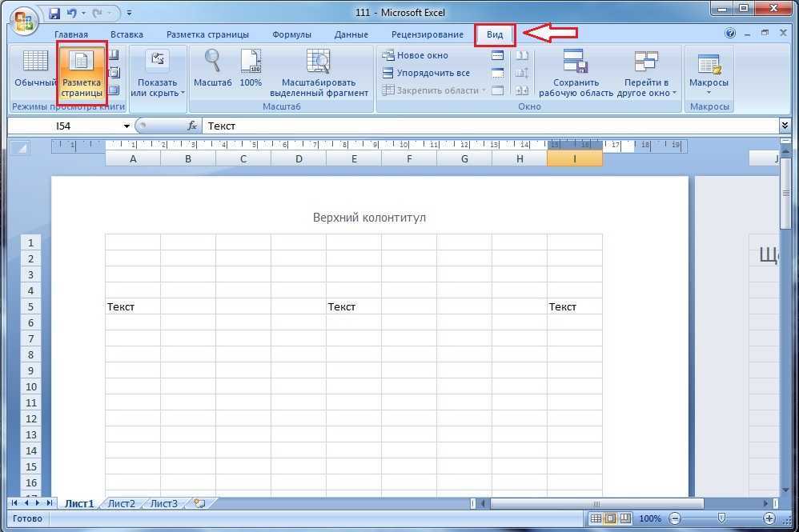Switch to the Формулы tab
Screen dimensions: 799x532
coord(291,34)
